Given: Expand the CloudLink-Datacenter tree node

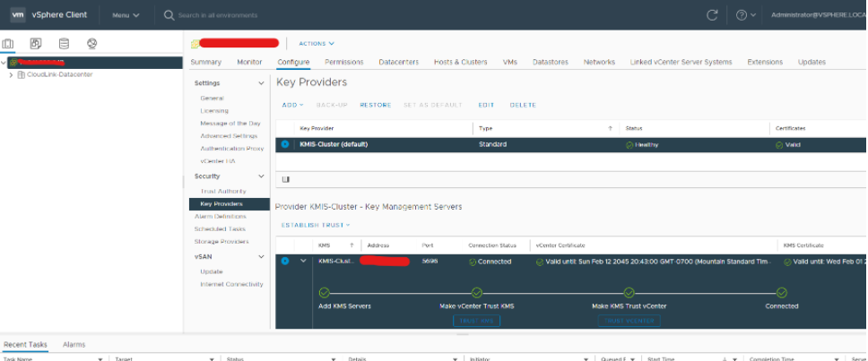Looking at the screenshot, I should pos(11,74).
